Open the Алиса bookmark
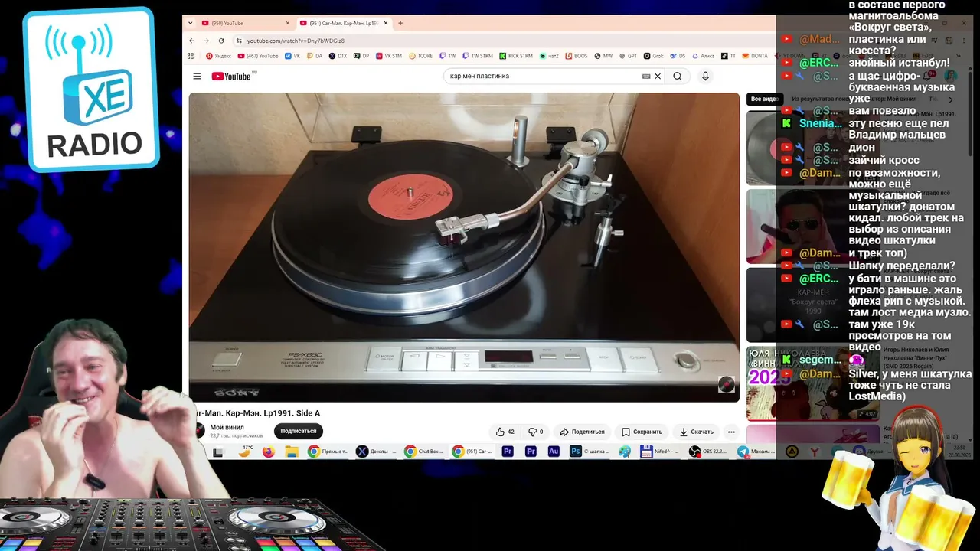 [703, 56]
